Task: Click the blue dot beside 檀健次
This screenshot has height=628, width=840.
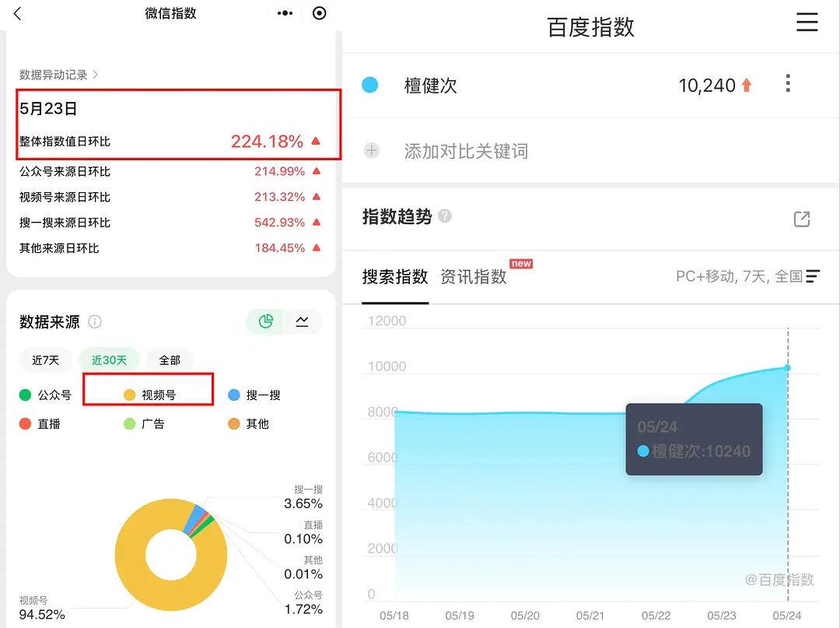Action: pos(370,85)
